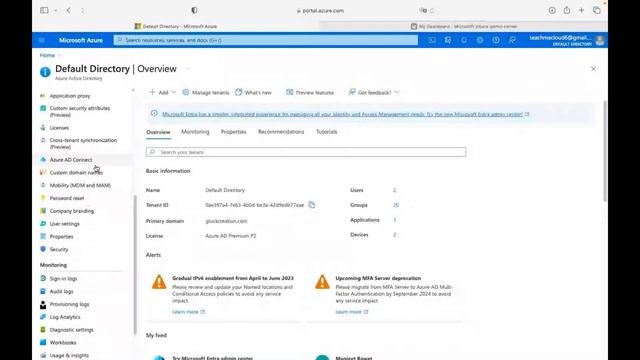Switch to the Overview tab
Image resolution: width=640 pixels, height=360 pixels.
(158, 132)
